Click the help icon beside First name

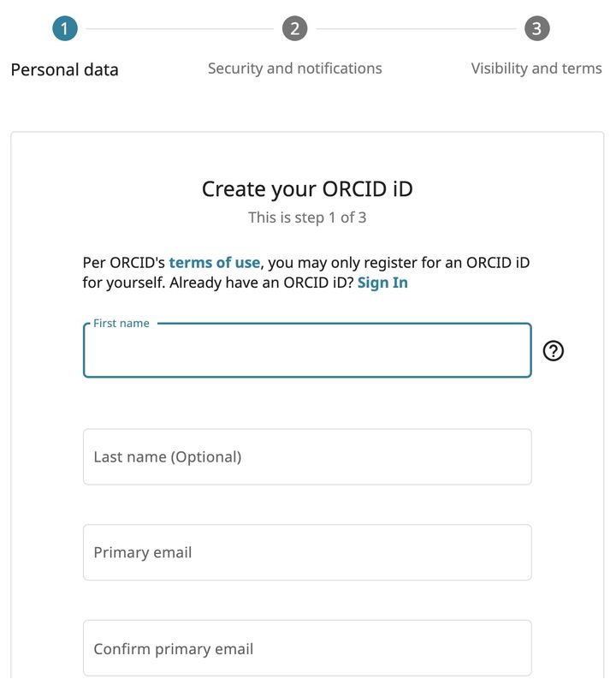[x=554, y=350]
